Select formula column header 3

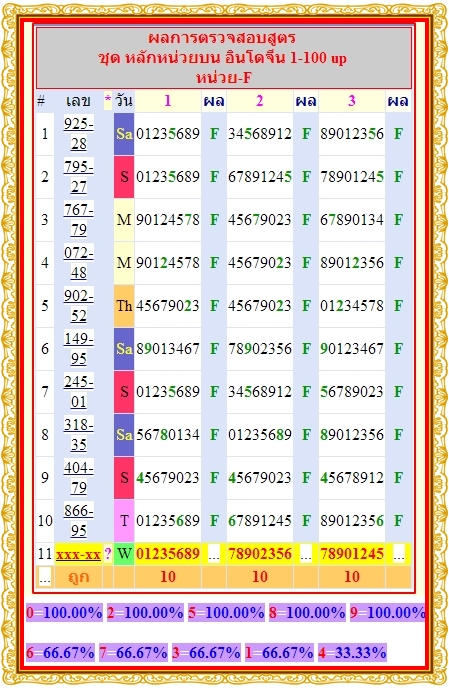coord(352,101)
